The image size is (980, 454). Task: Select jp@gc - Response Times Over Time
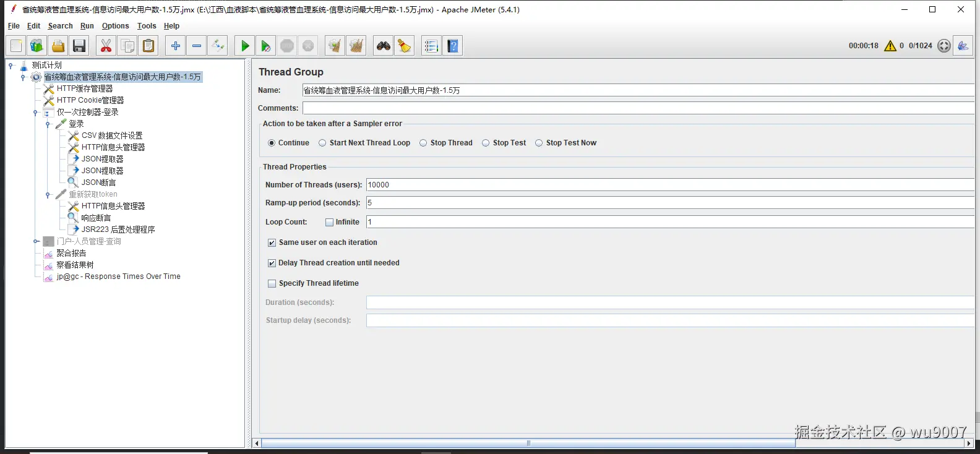click(x=118, y=276)
